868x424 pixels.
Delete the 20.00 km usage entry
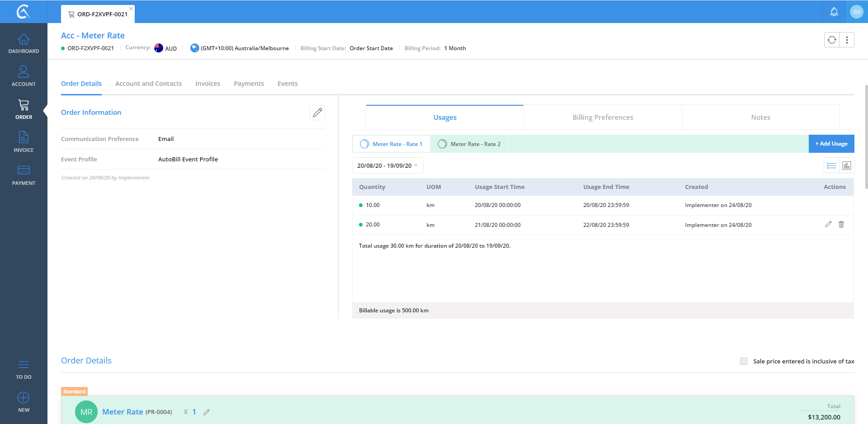click(x=841, y=225)
